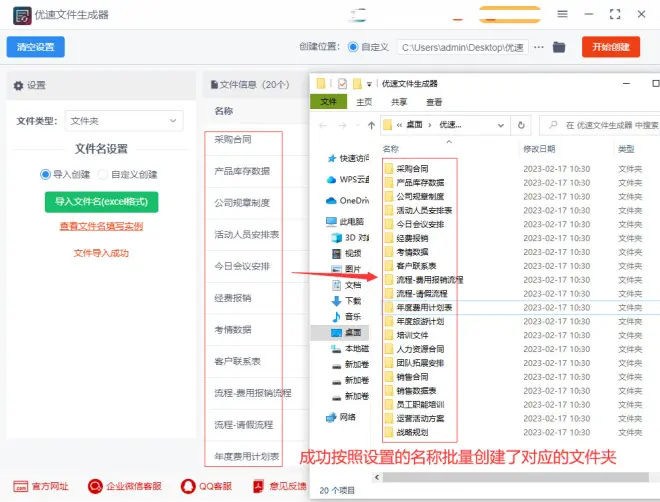Open 下载 in the Explorer sidebar

[x=346, y=301]
